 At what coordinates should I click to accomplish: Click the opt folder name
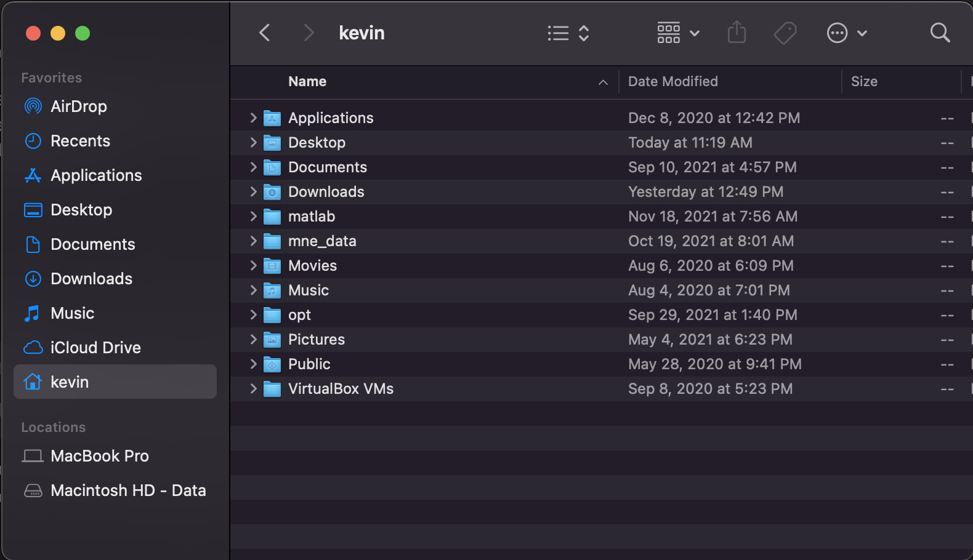tap(299, 316)
